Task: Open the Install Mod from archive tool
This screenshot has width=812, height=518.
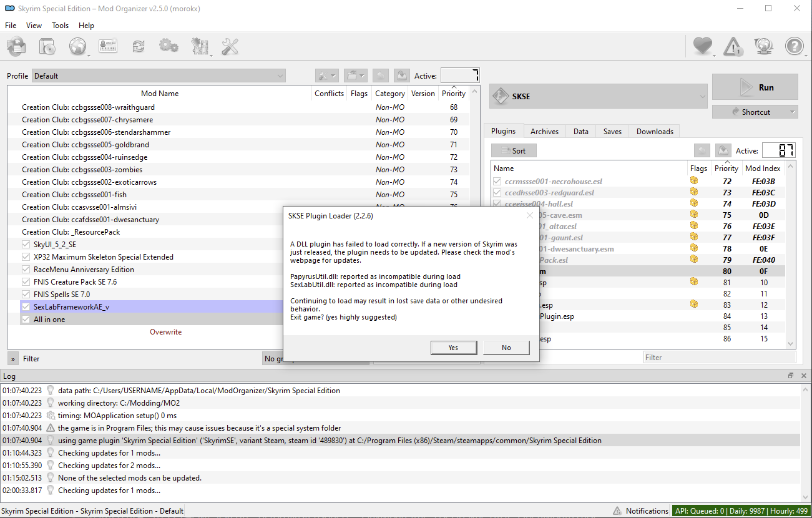Action: tap(16, 46)
